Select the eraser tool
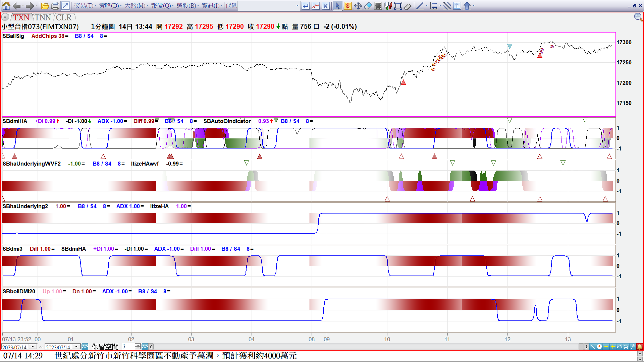 pyautogui.click(x=368, y=6)
